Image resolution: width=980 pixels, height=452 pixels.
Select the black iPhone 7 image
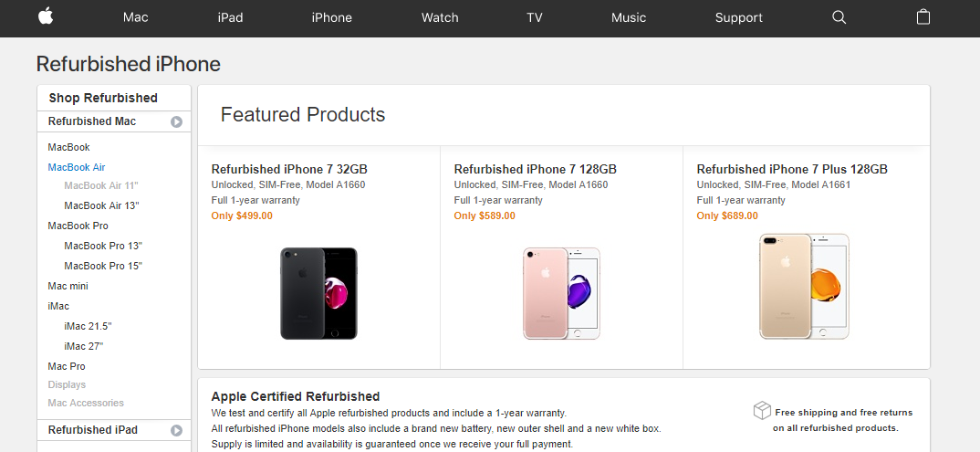click(x=318, y=293)
